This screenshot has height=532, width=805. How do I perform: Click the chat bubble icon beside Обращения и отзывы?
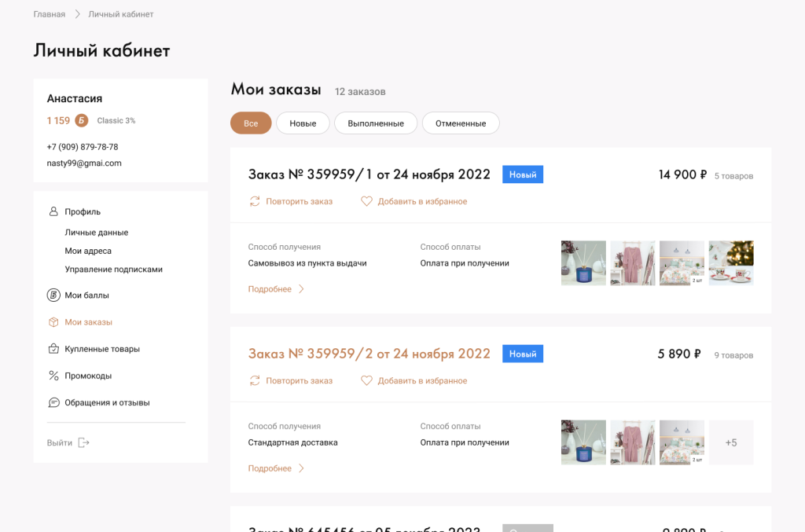pyautogui.click(x=53, y=402)
